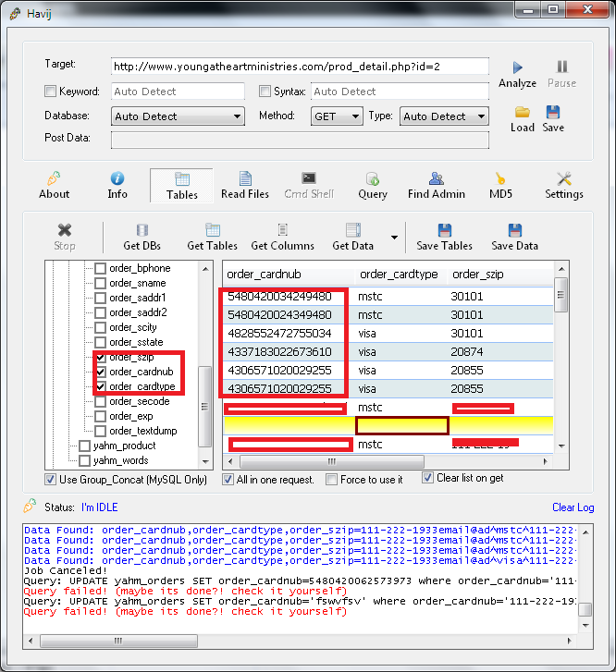The image size is (616, 672).
Task: Check the yahm_product table
Action: (84, 446)
